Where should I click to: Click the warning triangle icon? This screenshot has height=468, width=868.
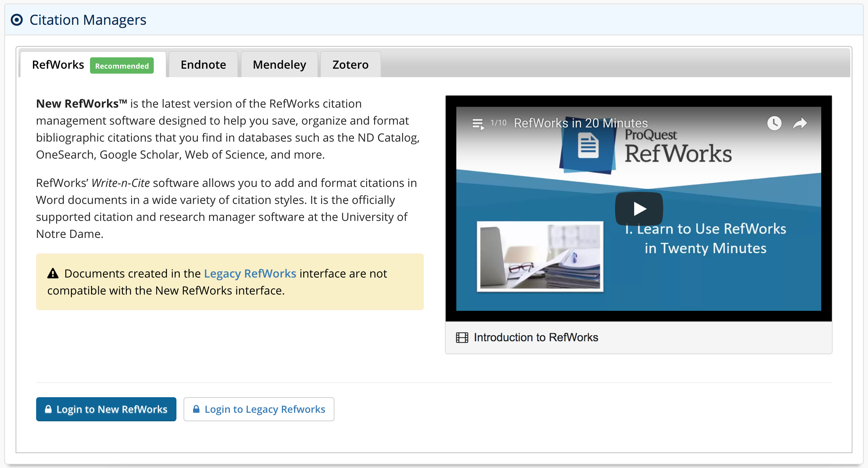[x=53, y=273]
